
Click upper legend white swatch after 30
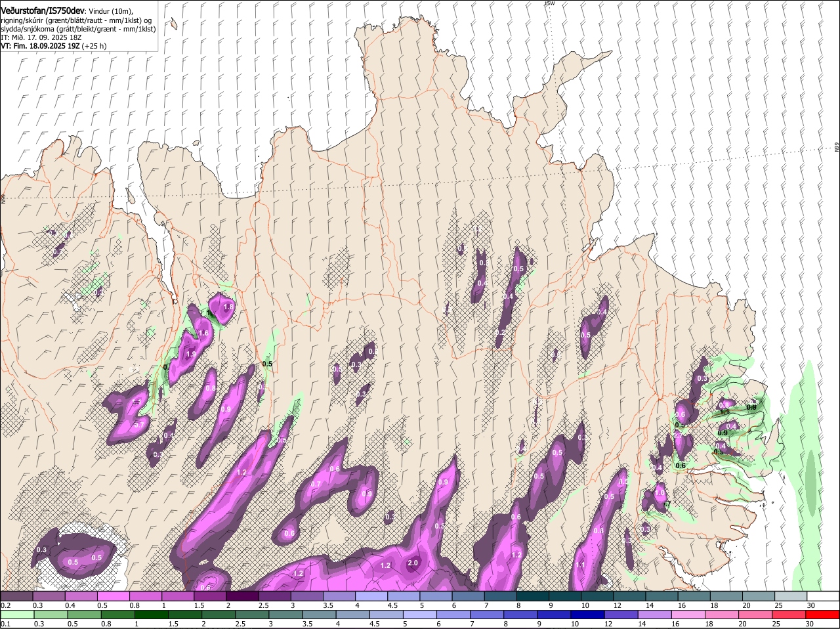coord(823,596)
